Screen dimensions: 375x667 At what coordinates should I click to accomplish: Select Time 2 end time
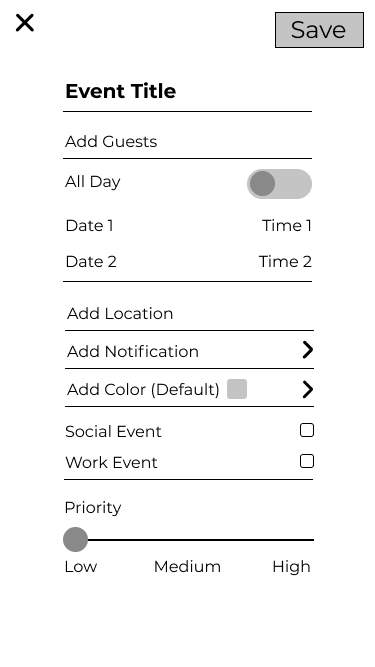click(285, 262)
